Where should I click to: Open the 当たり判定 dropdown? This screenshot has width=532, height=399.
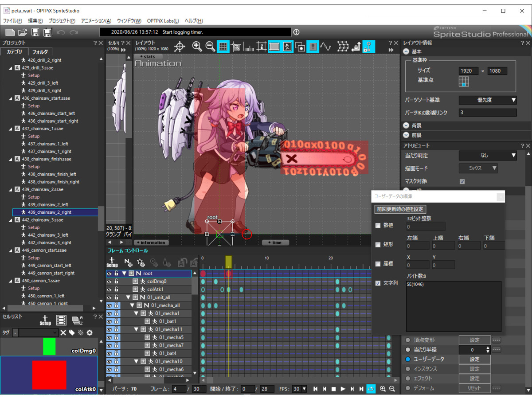click(488, 156)
